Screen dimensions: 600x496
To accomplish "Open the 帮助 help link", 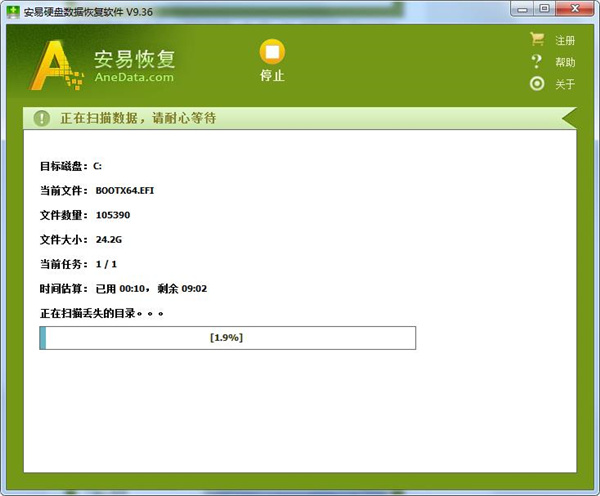I will [x=565, y=62].
